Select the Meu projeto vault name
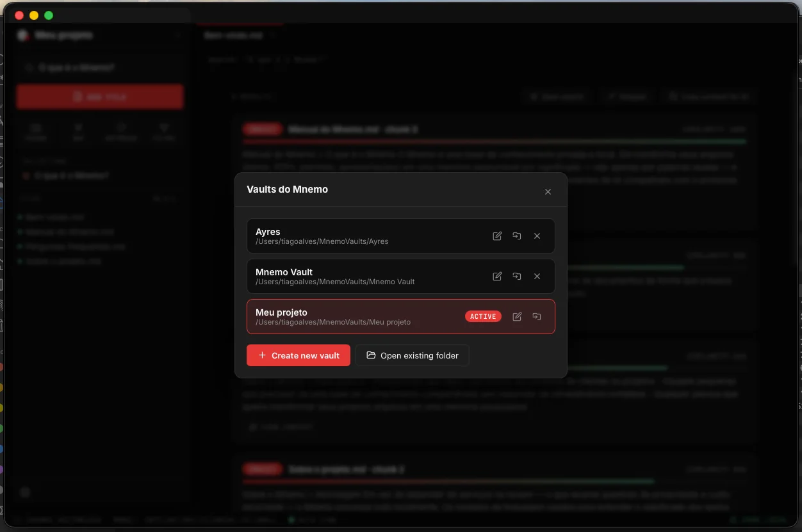The image size is (802, 532). tap(281, 312)
